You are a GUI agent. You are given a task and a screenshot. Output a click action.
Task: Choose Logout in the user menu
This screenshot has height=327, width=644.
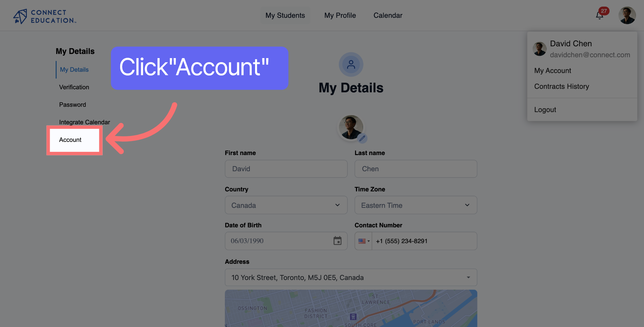[545, 110]
